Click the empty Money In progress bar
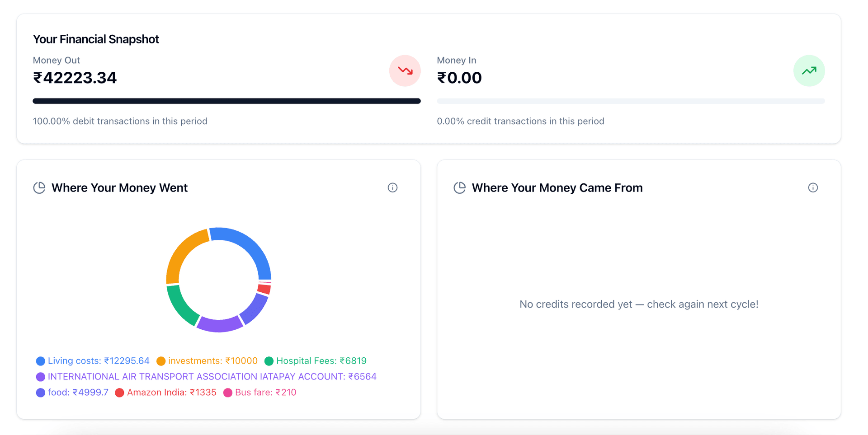This screenshot has height=435, width=868. tap(631, 101)
